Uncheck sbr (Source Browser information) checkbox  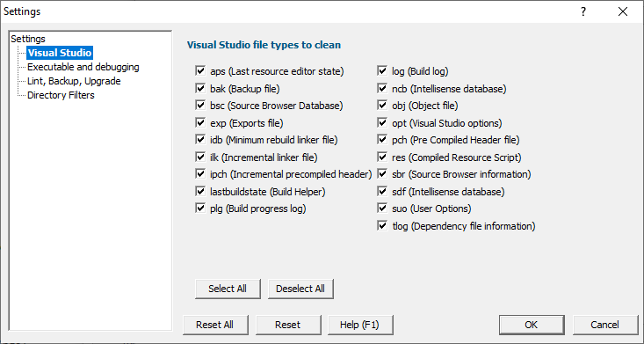tap(382, 174)
